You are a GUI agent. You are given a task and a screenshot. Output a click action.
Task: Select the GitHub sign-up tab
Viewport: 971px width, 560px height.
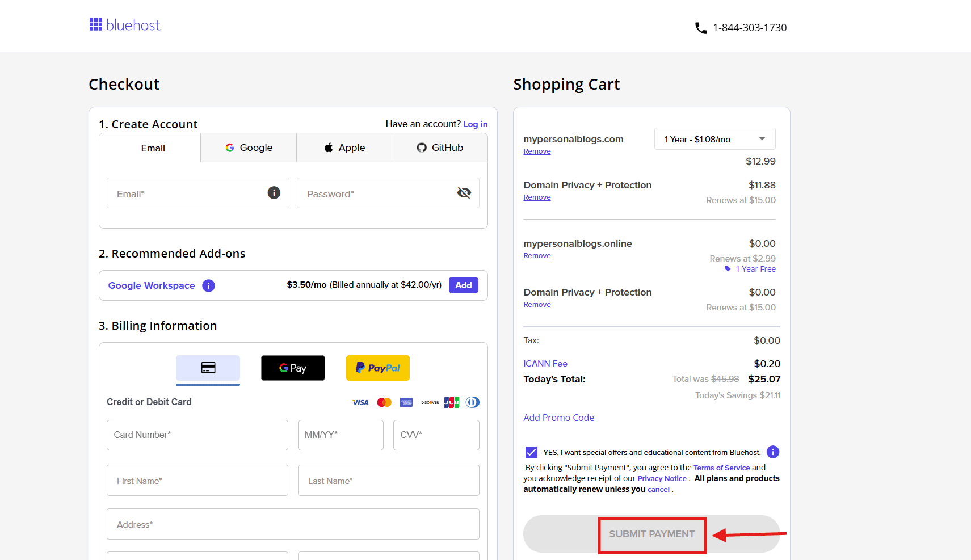pyautogui.click(x=440, y=148)
